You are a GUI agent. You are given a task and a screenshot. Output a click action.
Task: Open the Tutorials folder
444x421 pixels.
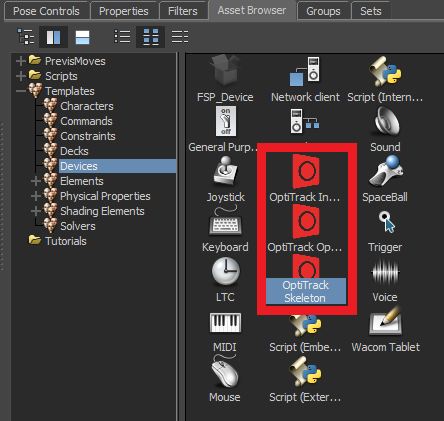[x=66, y=241]
